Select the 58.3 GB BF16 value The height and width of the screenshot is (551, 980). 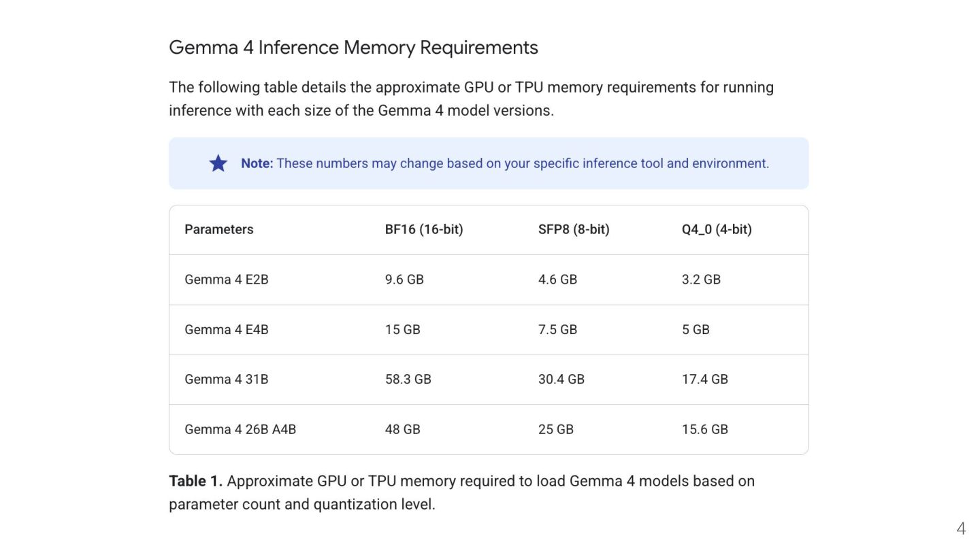pos(408,379)
